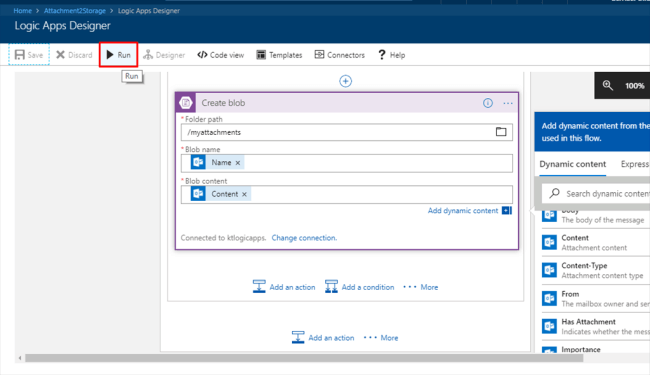650x375 pixels.
Task: Switch to Designer view
Action: pos(164,55)
